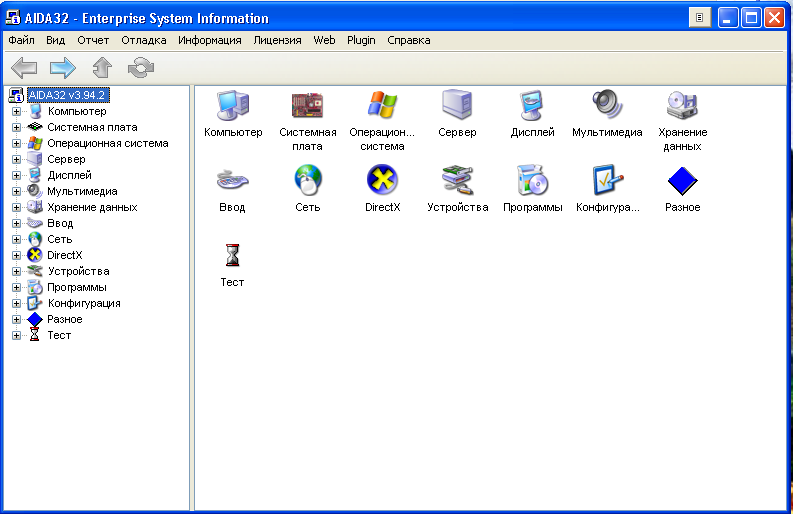Open the Отчет menu
Image resolution: width=793 pixels, height=514 pixels.
[93, 40]
